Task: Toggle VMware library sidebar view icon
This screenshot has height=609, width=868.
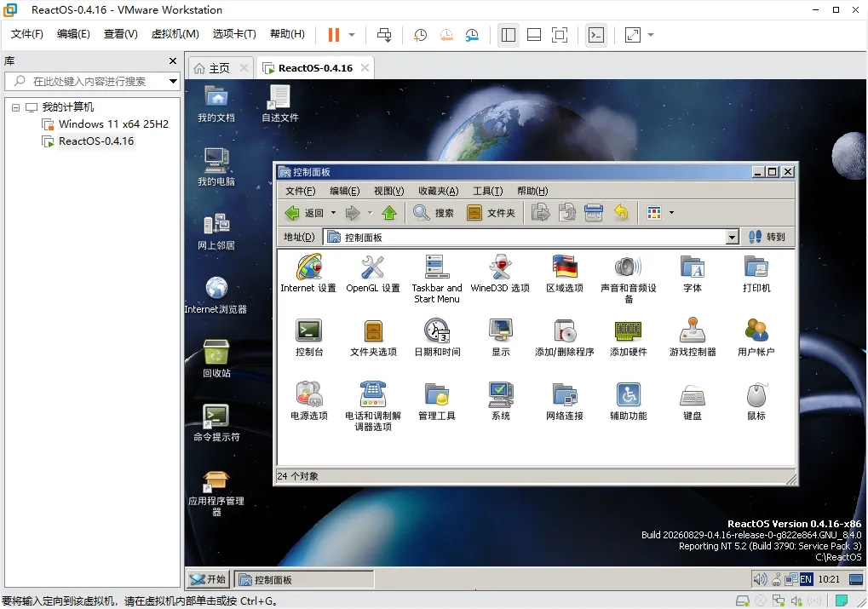Action: (x=509, y=35)
